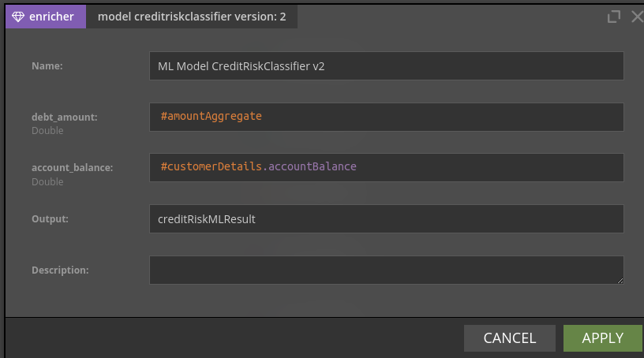
Task: Click the Output label
Action: (x=50, y=219)
